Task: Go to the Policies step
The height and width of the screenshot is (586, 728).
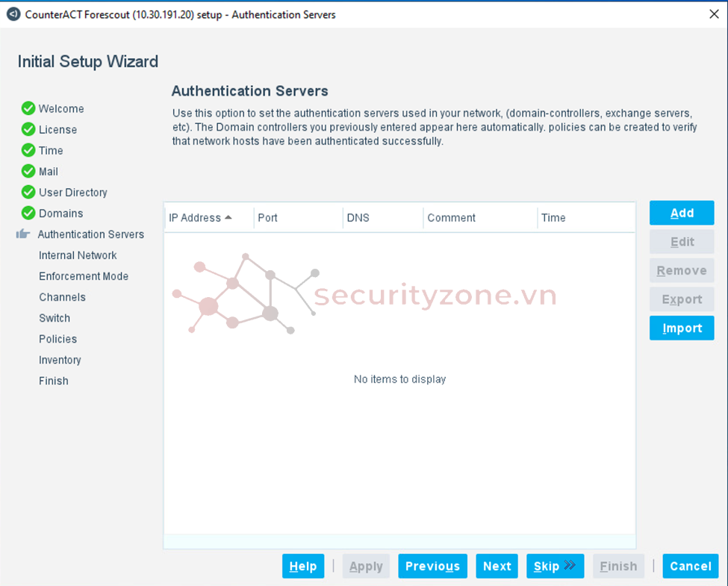Action: pos(58,338)
